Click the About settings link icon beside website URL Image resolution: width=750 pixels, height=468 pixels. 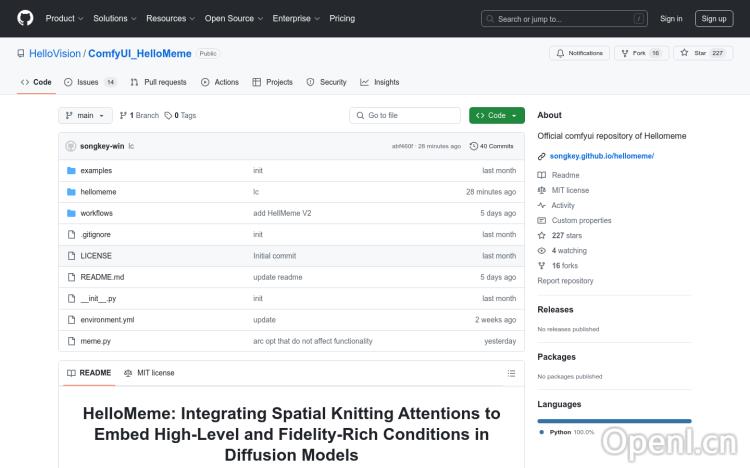pos(542,156)
